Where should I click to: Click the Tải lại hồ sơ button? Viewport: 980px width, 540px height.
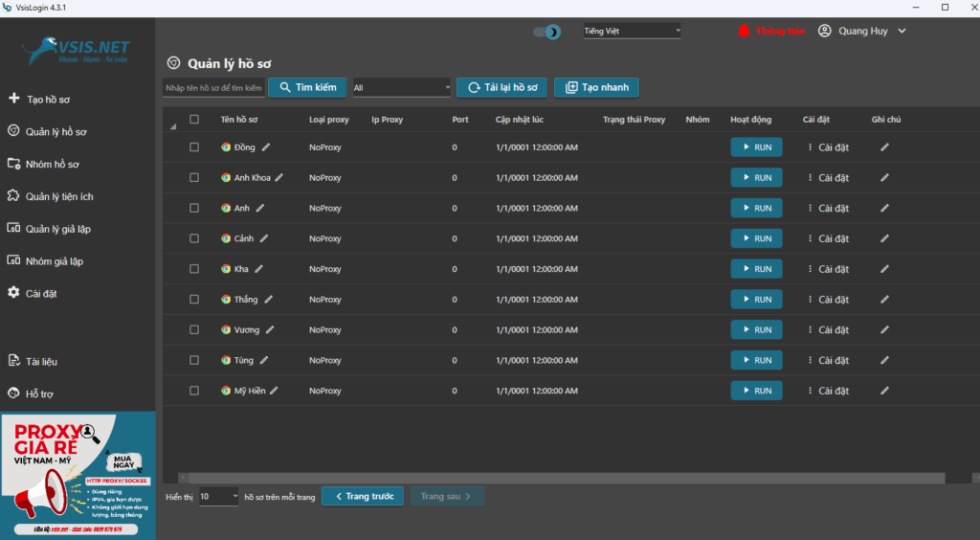501,88
